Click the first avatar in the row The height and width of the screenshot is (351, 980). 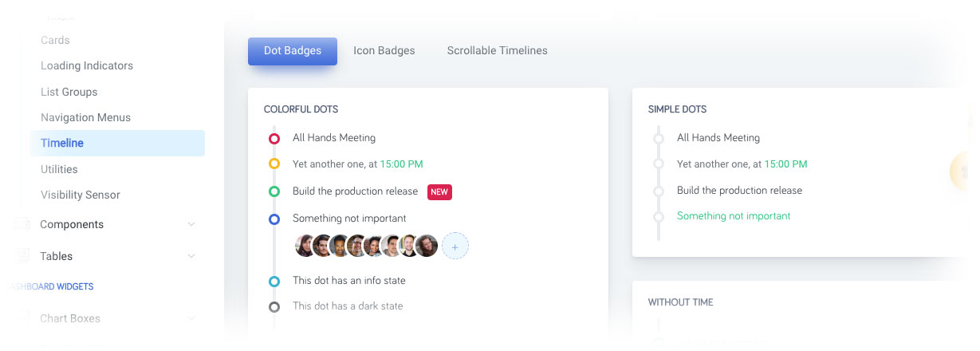(x=306, y=246)
